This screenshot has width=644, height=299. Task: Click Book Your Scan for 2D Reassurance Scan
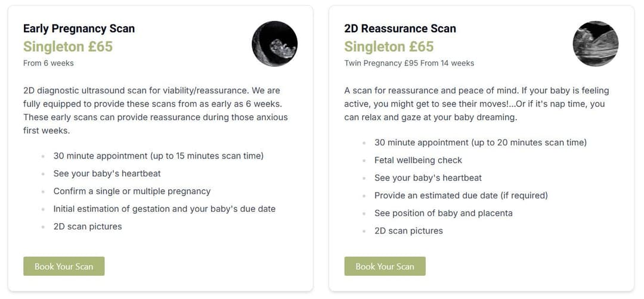point(385,266)
